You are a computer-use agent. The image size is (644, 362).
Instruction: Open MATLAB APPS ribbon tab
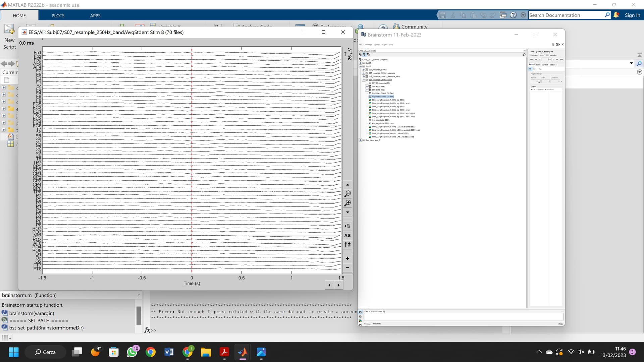[95, 15]
